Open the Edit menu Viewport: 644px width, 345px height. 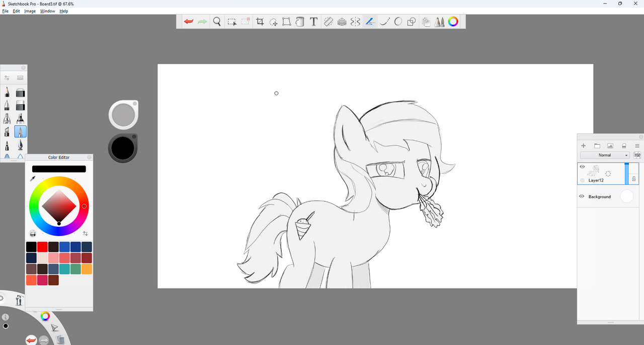pyautogui.click(x=17, y=11)
